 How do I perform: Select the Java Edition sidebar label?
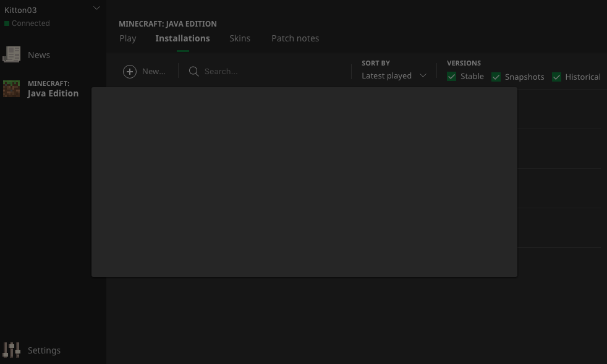point(53,93)
